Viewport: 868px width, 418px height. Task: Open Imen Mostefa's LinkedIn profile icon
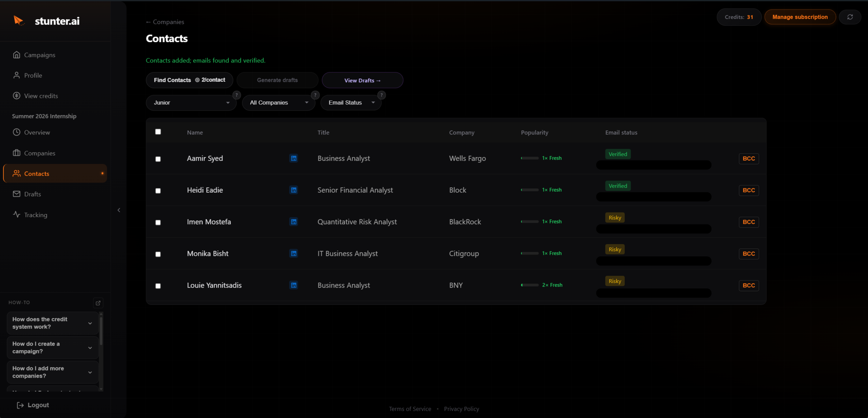point(294,222)
